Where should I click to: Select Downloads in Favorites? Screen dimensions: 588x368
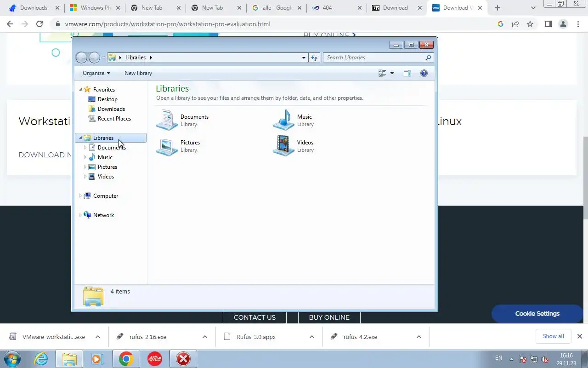pyautogui.click(x=111, y=109)
